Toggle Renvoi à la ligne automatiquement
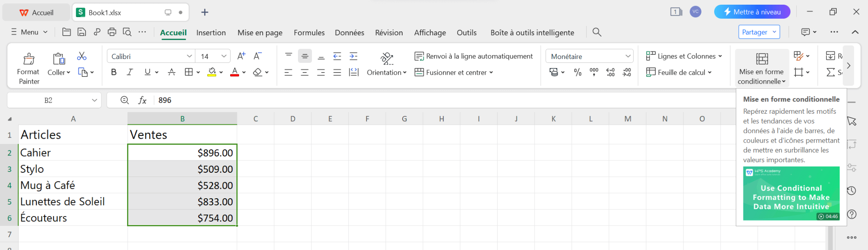868x250 pixels. (473, 56)
